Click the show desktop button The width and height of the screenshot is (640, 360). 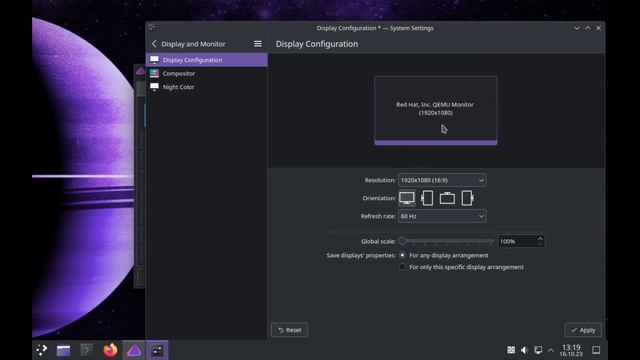(596, 350)
